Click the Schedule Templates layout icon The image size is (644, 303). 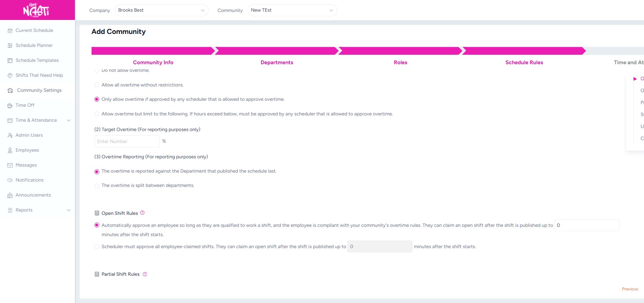[x=10, y=61]
